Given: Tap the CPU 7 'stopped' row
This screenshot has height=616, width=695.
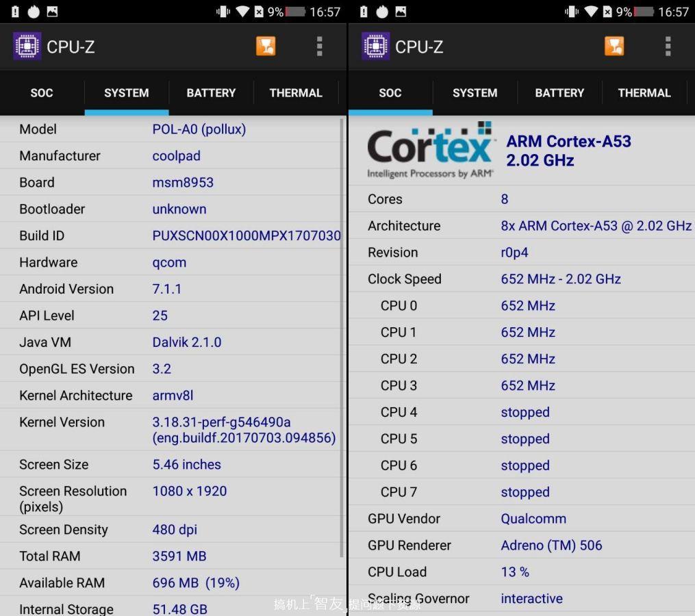Looking at the screenshot, I should tap(522, 492).
